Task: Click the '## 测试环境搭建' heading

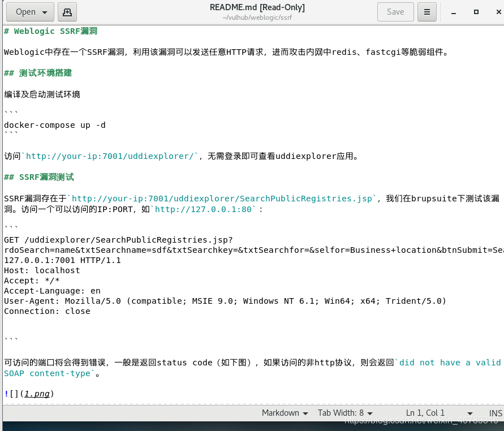Action: pos(38,73)
